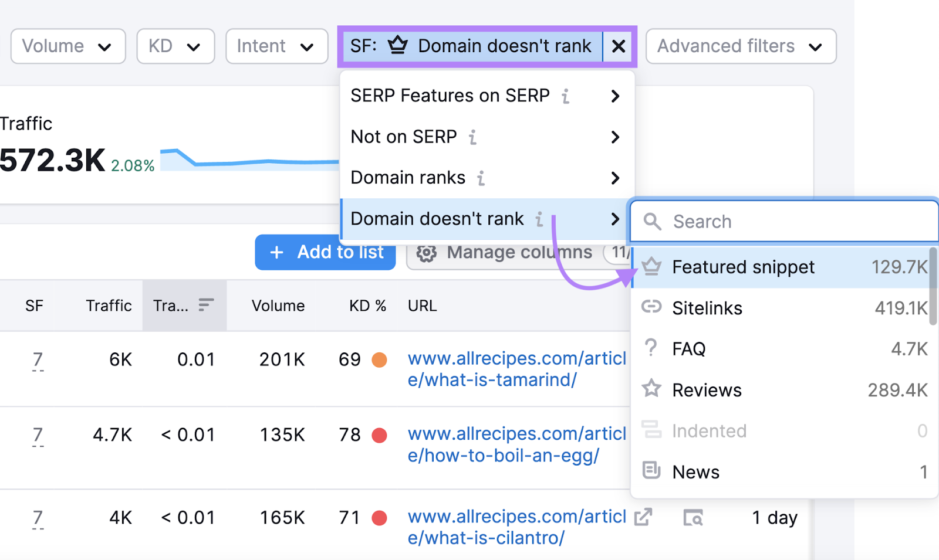939x560 pixels.
Task: Select SERP Features on SERP menu entry
Action: tap(450, 96)
